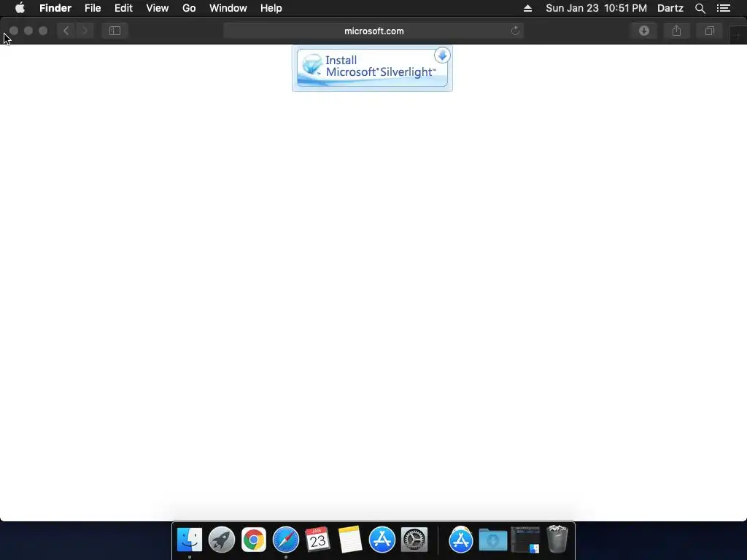Open the Edit menu
The height and width of the screenshot is (560, 747).
pos(123,8)
